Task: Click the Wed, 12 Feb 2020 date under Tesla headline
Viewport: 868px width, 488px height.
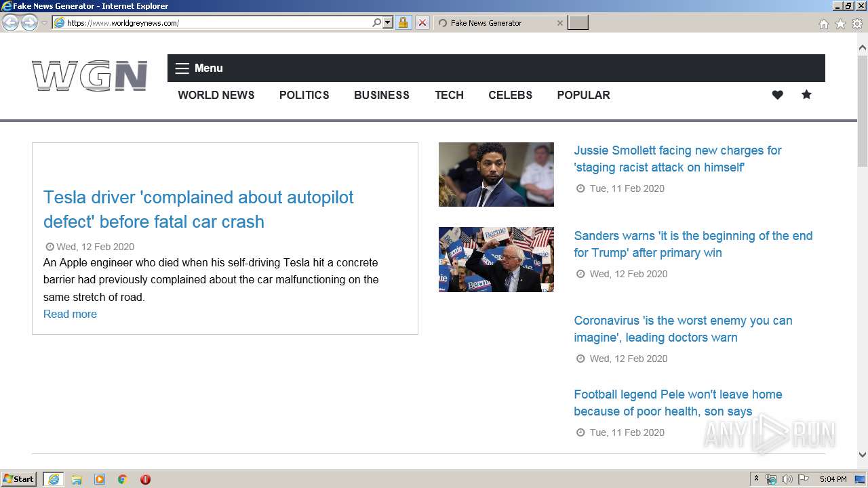Action: pyautogui.click(x=95, y=247)
